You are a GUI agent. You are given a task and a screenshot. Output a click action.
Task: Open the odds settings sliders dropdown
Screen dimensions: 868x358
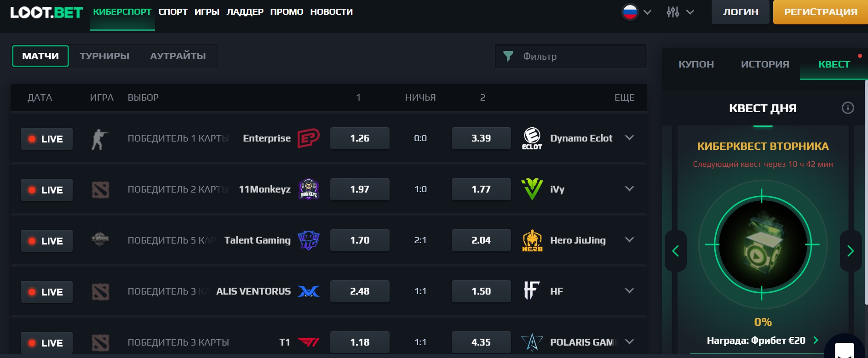[x=680, y=12]
